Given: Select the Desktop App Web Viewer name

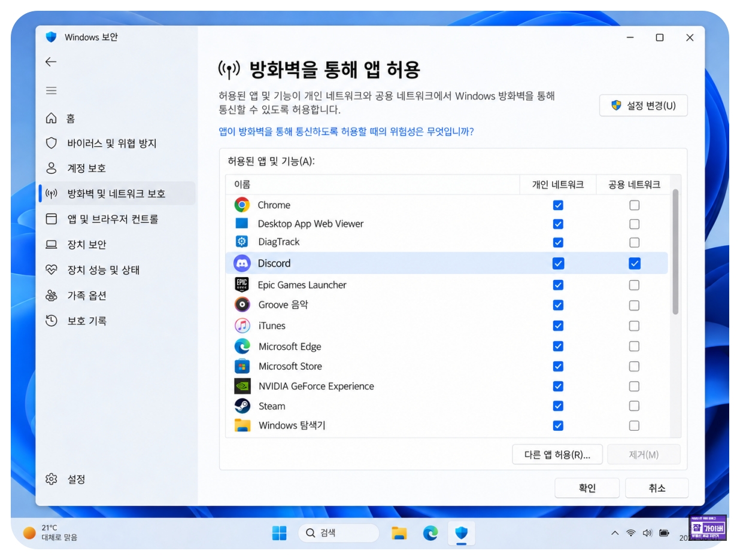Looking at the screenshot, I should tap(311, 224).
